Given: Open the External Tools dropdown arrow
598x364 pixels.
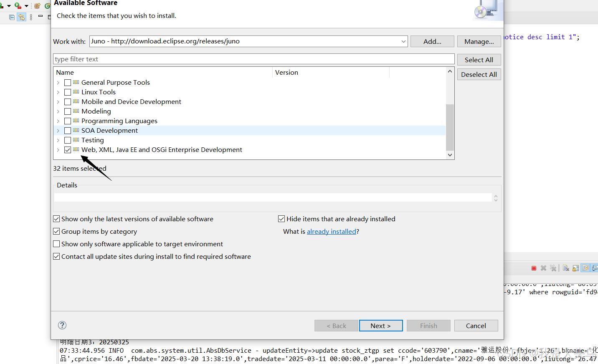Looking at the screenshot, I should click(26, 6).
